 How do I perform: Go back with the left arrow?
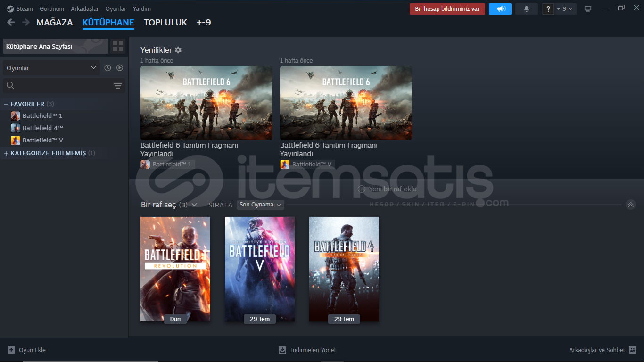[11, 22]
